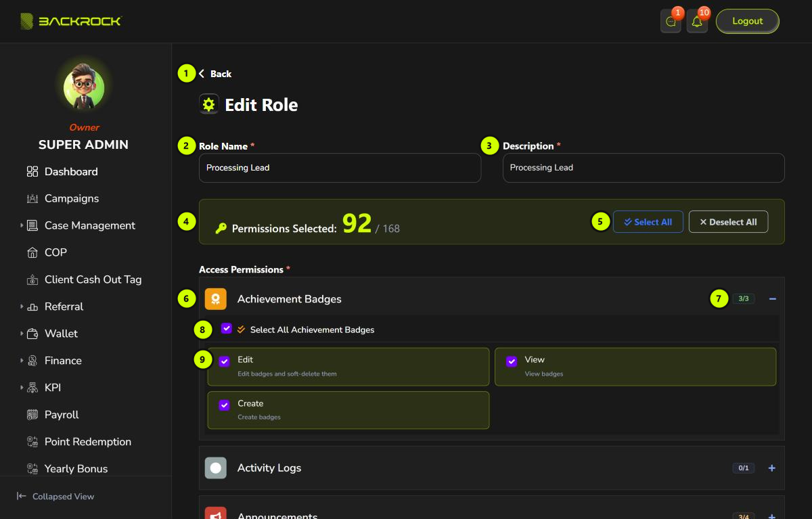Uncheck the View badges permission
Viewport: 812px width, 519px height.
512,361
